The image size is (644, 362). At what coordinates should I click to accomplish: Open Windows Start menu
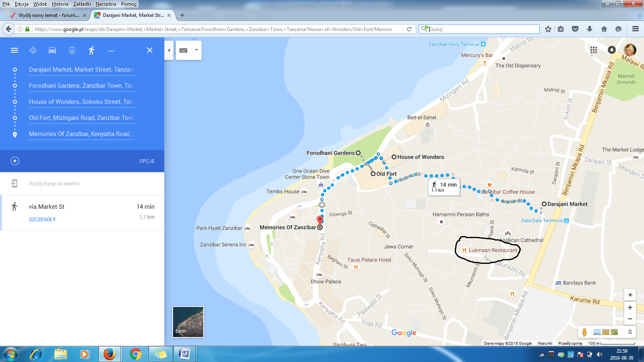pos(11,354)
